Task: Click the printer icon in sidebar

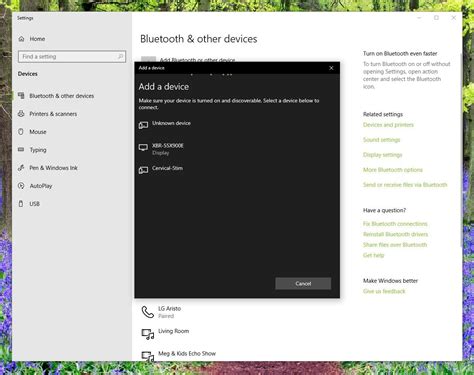Action: 21,114
